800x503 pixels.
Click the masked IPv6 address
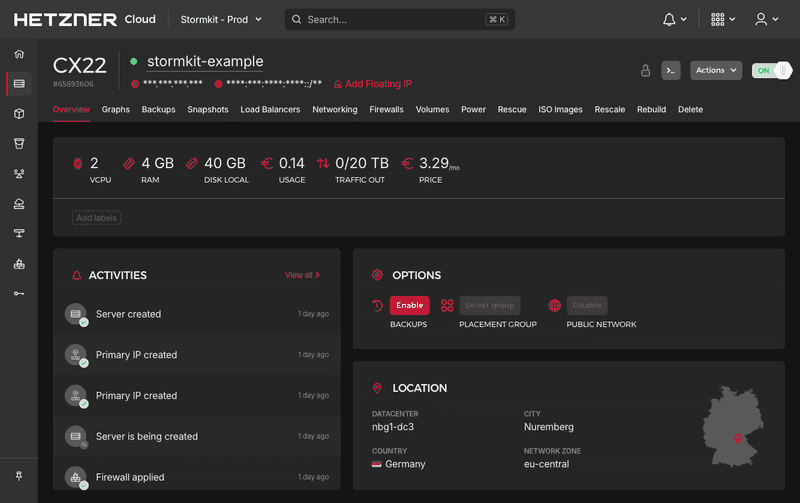tap(274, 84)
